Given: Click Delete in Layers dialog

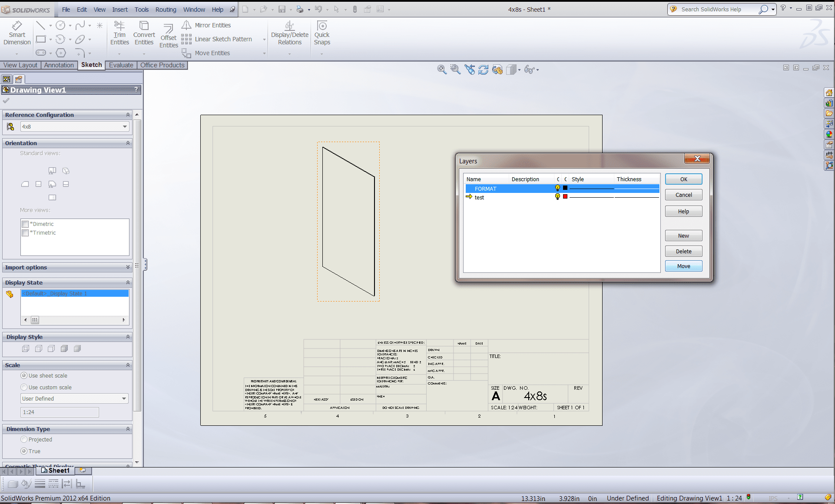Looking at the screenshot, I should coord(683,251).
